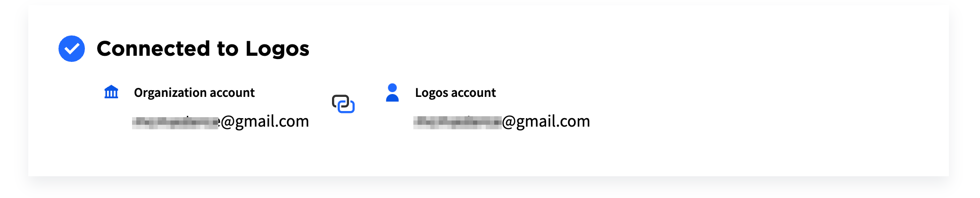Image resolution: width=980 pixels, height=198 pixels.
Task: Click the word "Organization" in the account label
Action: point(170,93)
